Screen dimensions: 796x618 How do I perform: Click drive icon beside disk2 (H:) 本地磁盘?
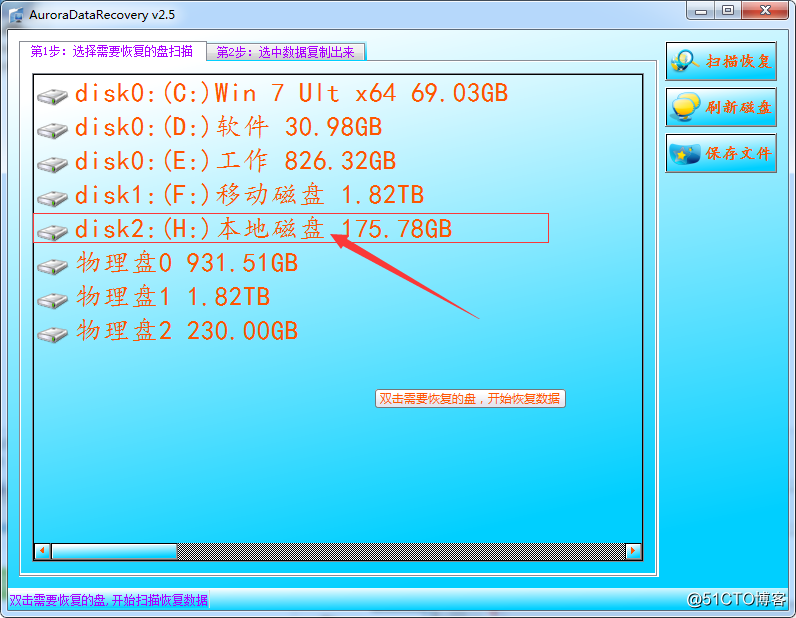tap(52, 232)
